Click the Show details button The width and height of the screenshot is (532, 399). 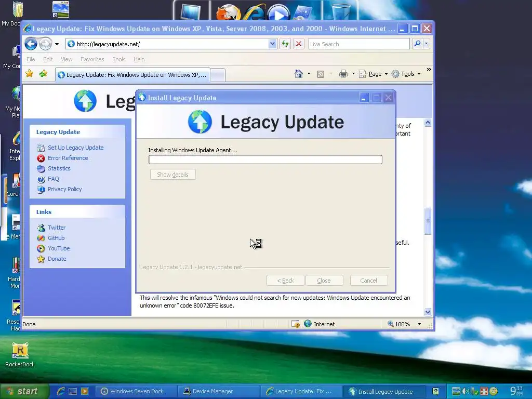point(172,175)
